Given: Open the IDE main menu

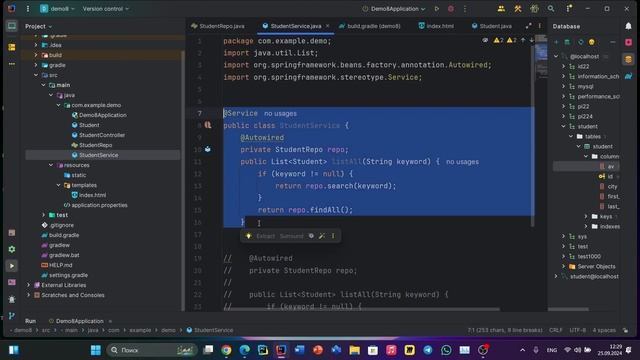Looking at the screenshot, I should pyautogui.click(x=28, y=9).
